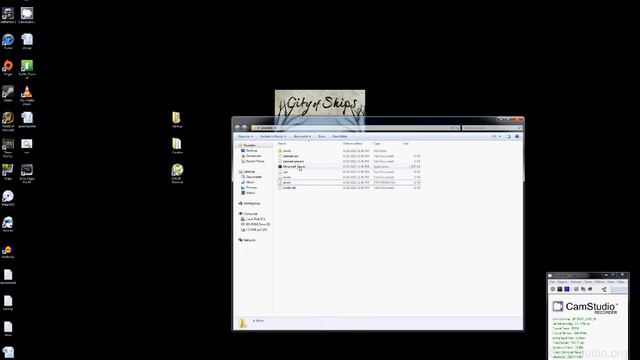Select the Steam desktop shortcut
The width and height of the screenshot is (640, 360).
[8, 94]
